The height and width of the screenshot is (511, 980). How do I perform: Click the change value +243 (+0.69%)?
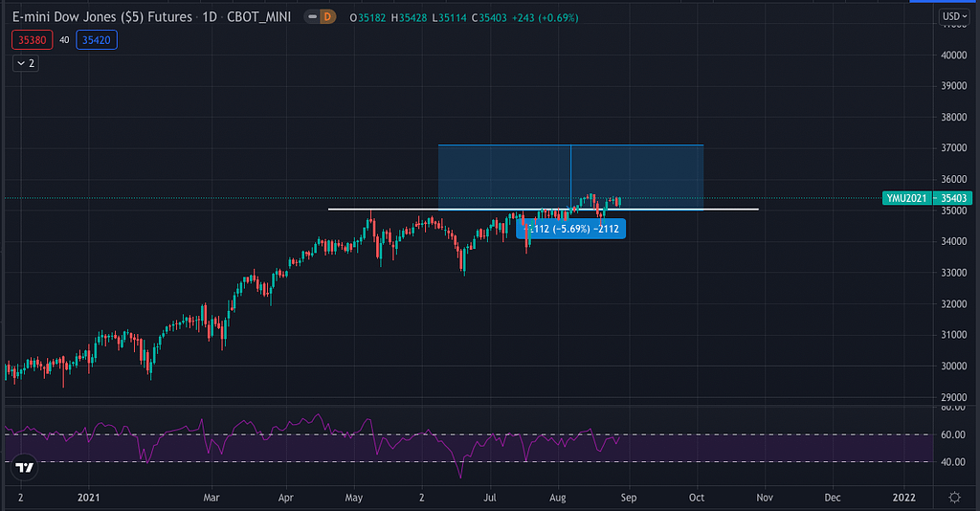(545, 17)
